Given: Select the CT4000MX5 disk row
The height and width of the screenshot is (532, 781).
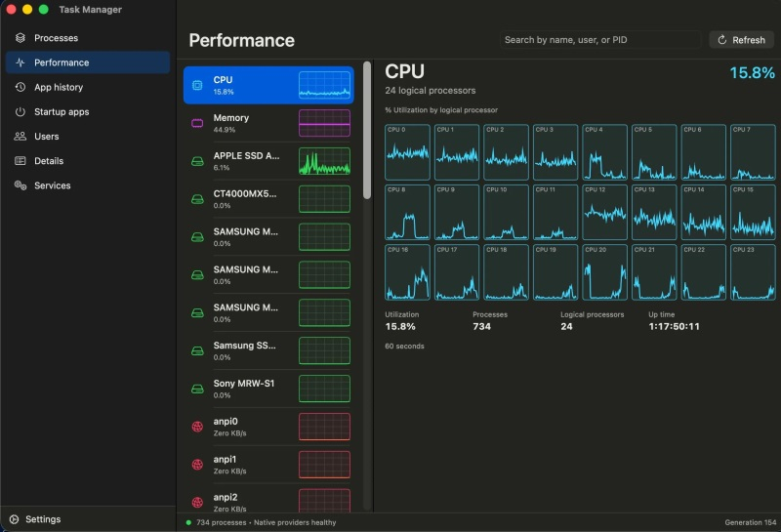Looking at the screenshot, I should pyautogui.click(x=268, y=199).
